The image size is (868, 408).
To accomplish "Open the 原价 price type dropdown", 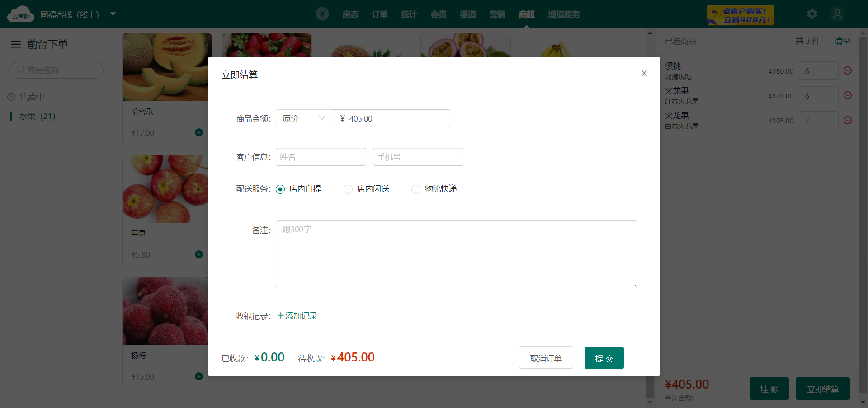I will click(303, 118).
